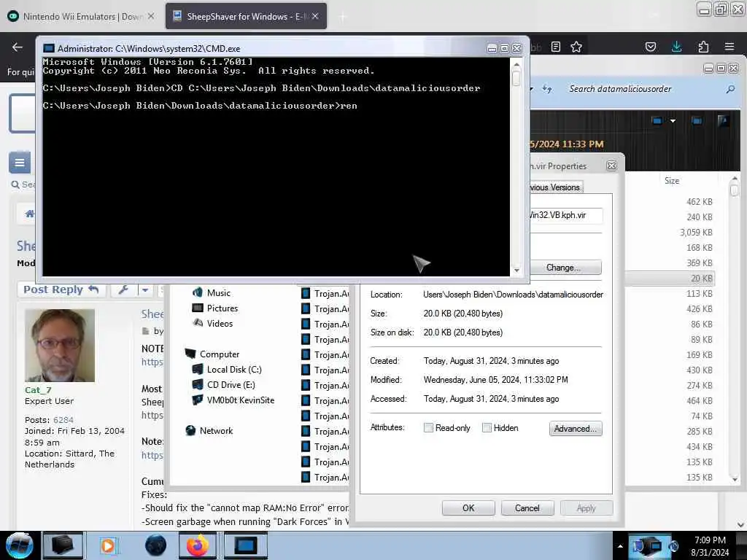Image resolution: width=747 pixels, height=560 pixels.
Task: Open Firefox from the taskbar
Action: [198, 545]
